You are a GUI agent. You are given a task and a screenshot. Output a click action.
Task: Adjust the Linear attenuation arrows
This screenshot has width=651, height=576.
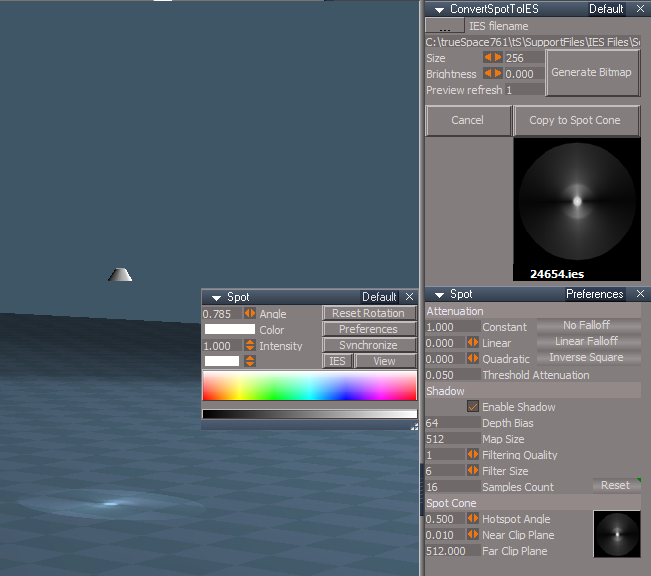tap(472, 343)
